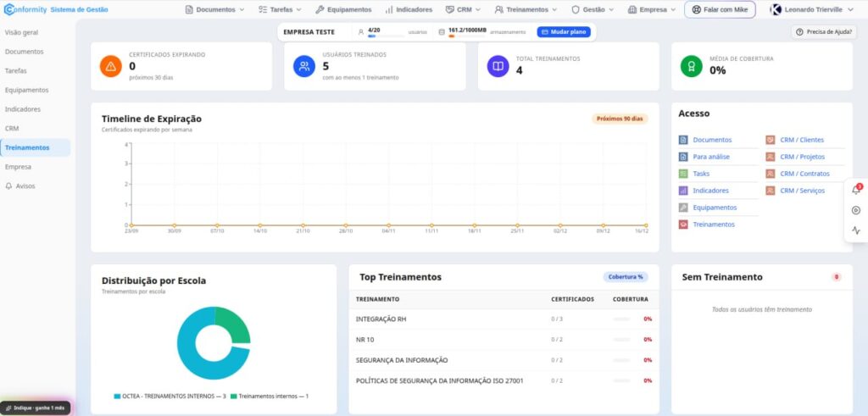Click the 23/09 data point on timeline chart

coord(131,225)
